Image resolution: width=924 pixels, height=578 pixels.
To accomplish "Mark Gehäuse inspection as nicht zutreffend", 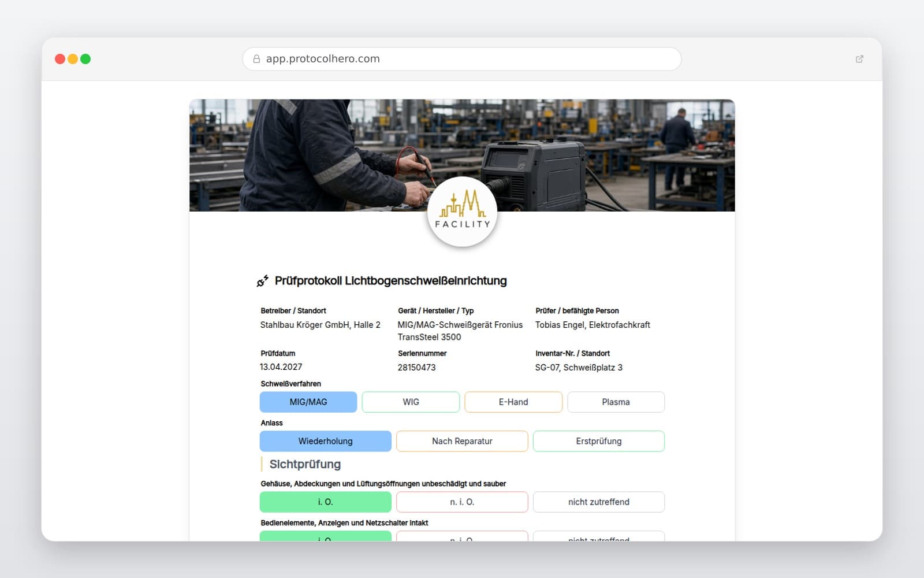I will [599, 502].
